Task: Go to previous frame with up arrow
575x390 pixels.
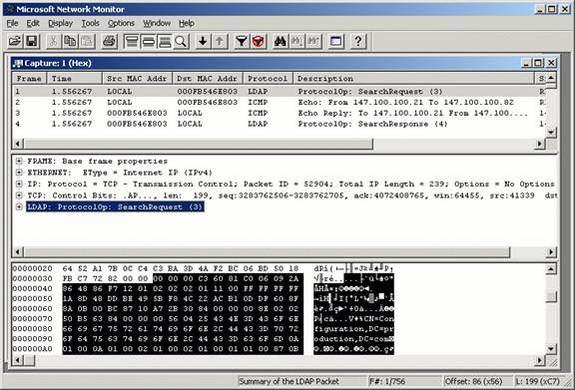Action: coord(219,41)
